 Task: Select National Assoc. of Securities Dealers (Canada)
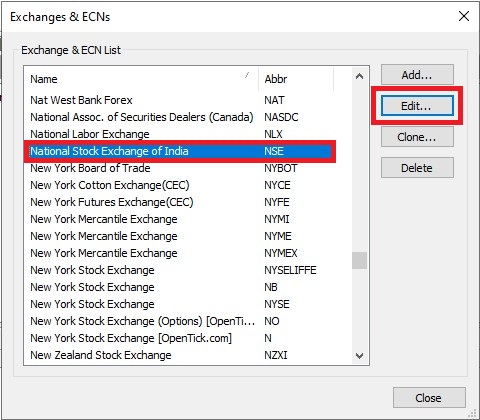180,117
